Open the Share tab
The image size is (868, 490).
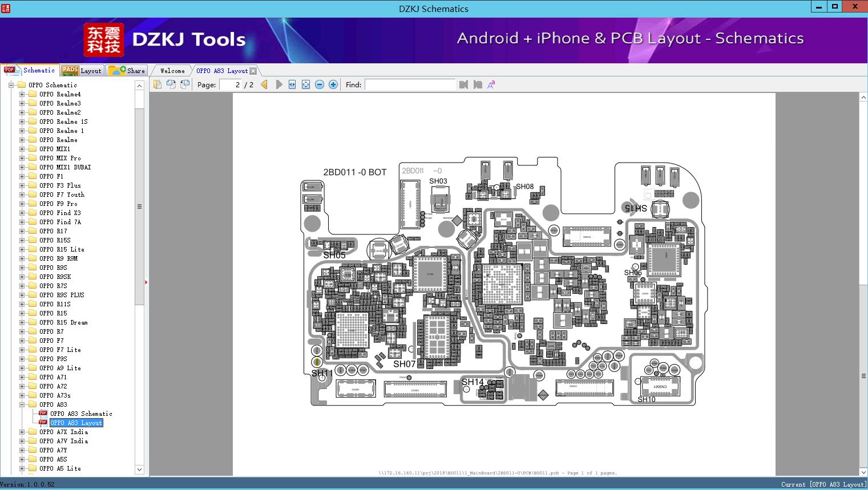click(x=127, y=71)
